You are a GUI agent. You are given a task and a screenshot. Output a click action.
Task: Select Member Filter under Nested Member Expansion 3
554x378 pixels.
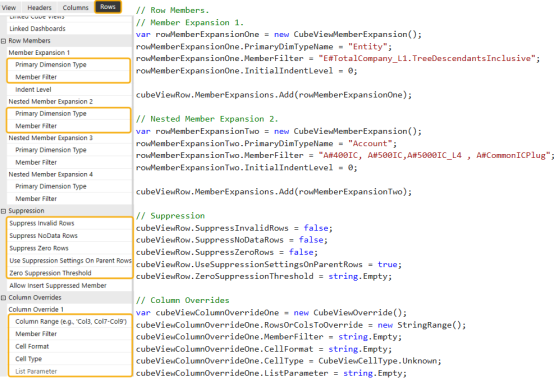click(x=69, y=163)
